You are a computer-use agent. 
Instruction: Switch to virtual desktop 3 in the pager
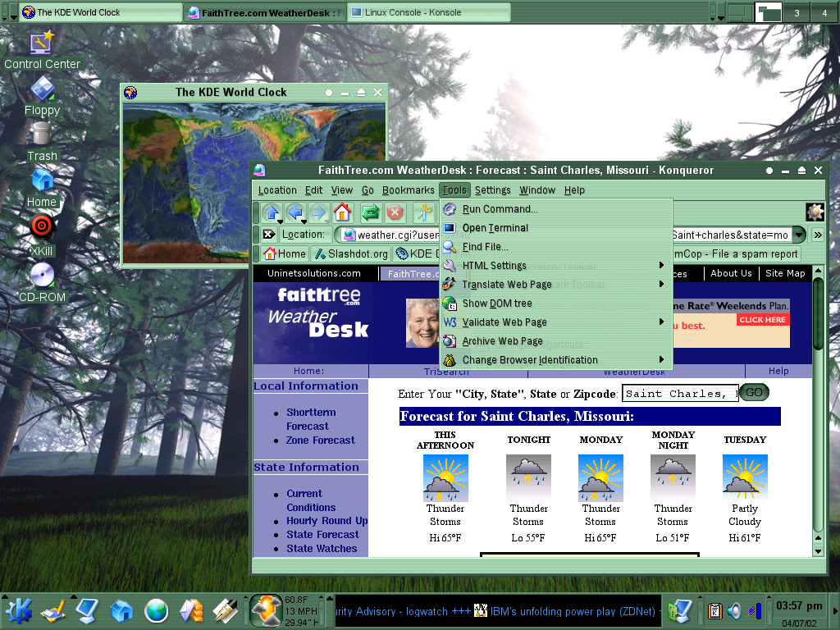797,12
